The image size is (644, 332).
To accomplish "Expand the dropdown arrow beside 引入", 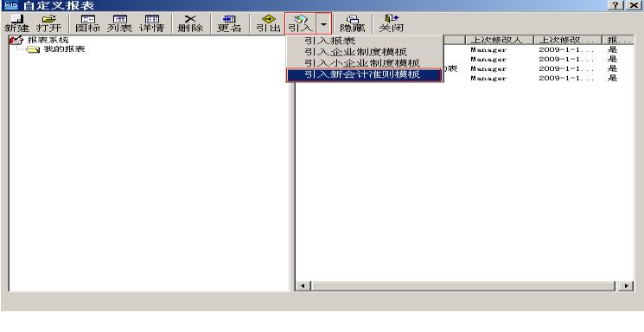I will click(323, 23).
